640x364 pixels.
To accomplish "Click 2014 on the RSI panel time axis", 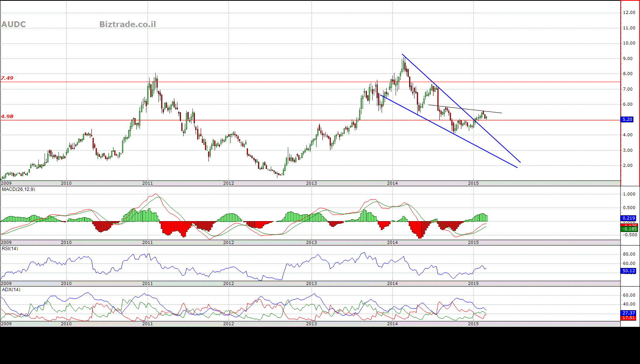I will point(392,283).
